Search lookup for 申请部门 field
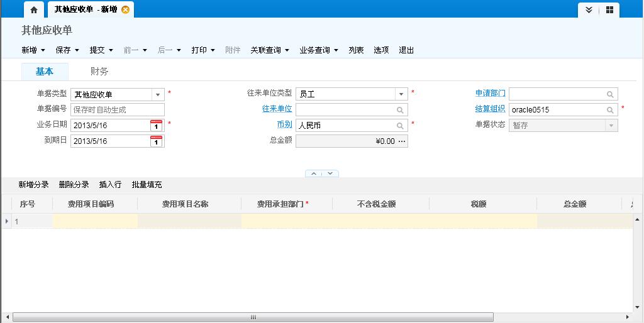This screenshot has height=323, width=644. tap(610, 94)
